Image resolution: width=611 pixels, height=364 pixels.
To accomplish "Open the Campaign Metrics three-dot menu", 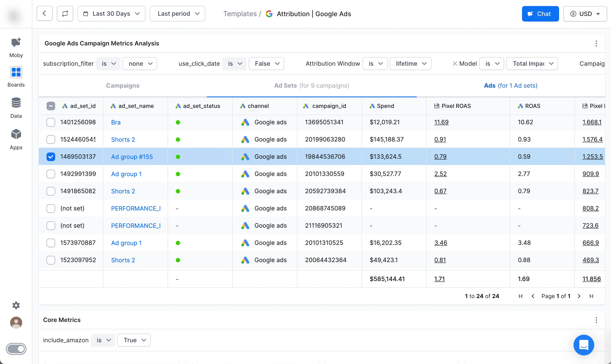I will click(596, 44).
